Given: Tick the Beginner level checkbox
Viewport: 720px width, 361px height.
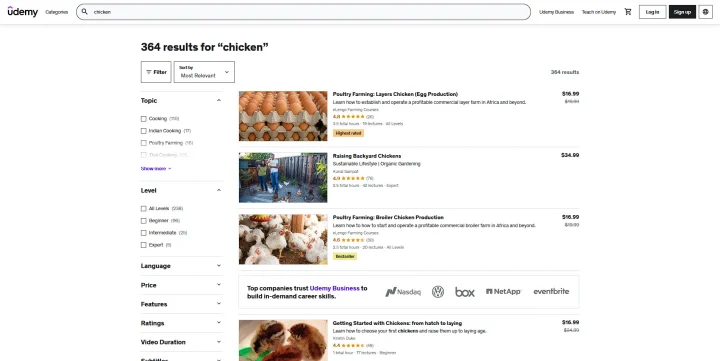Looking at the screenshot, I should point(144,221).
